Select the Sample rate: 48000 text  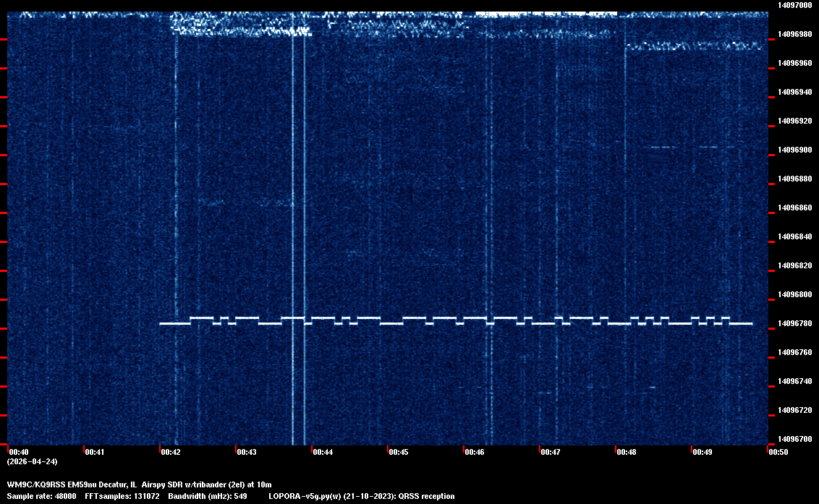(x=41, y=496)
